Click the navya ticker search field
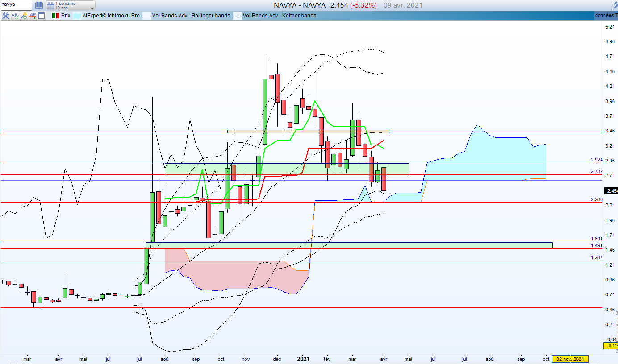 click(16, 5)
